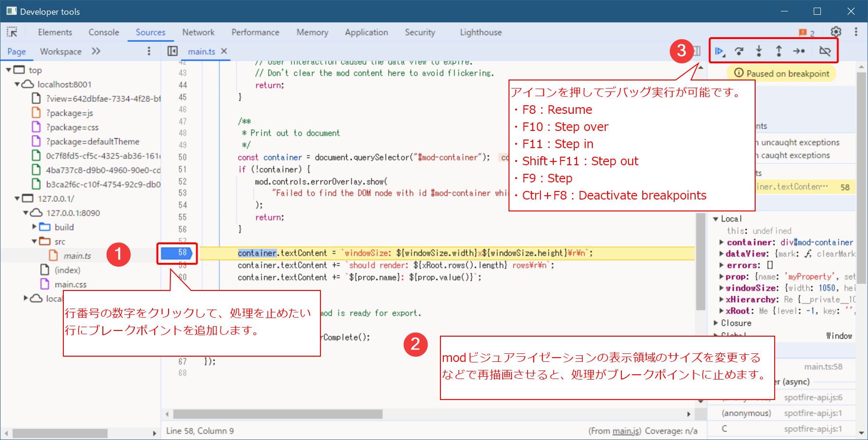The width and height of the screenshot is (868, 440).
Task: Click the editor horizontal scrollbar thumb
Action: [x=278, y=414]
